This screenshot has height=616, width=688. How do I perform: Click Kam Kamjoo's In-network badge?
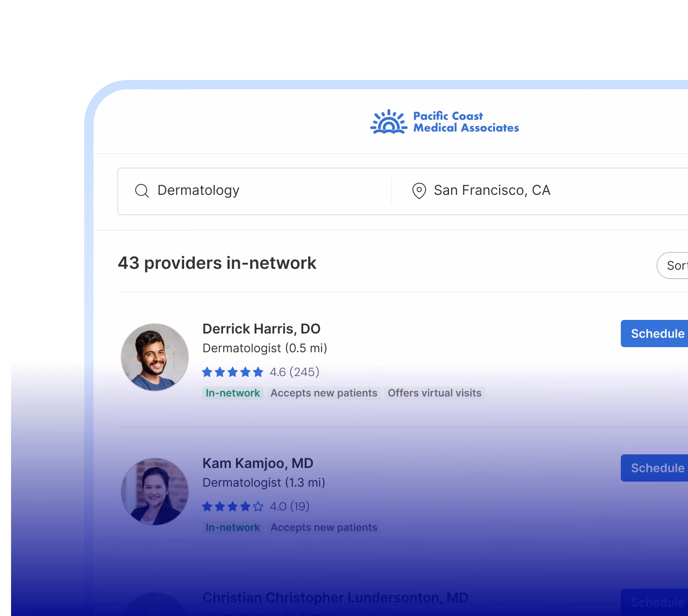point(233,528)
